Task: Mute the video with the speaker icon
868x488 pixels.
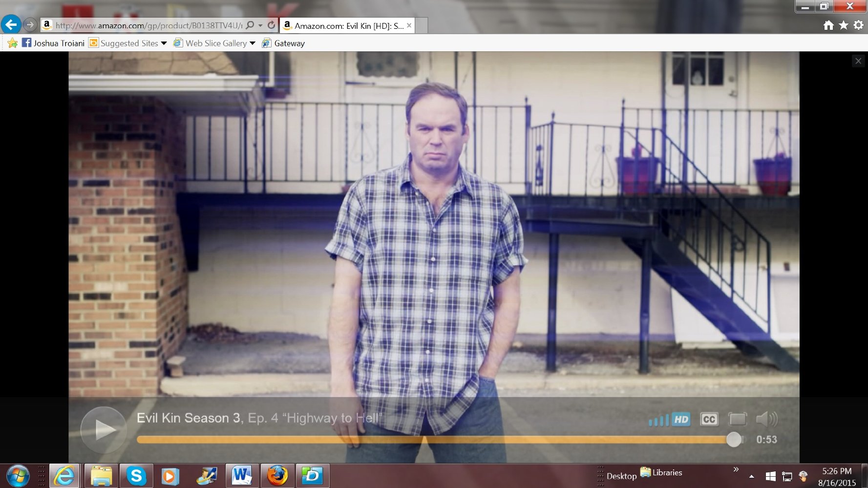Action: click(x=767, y=419)
